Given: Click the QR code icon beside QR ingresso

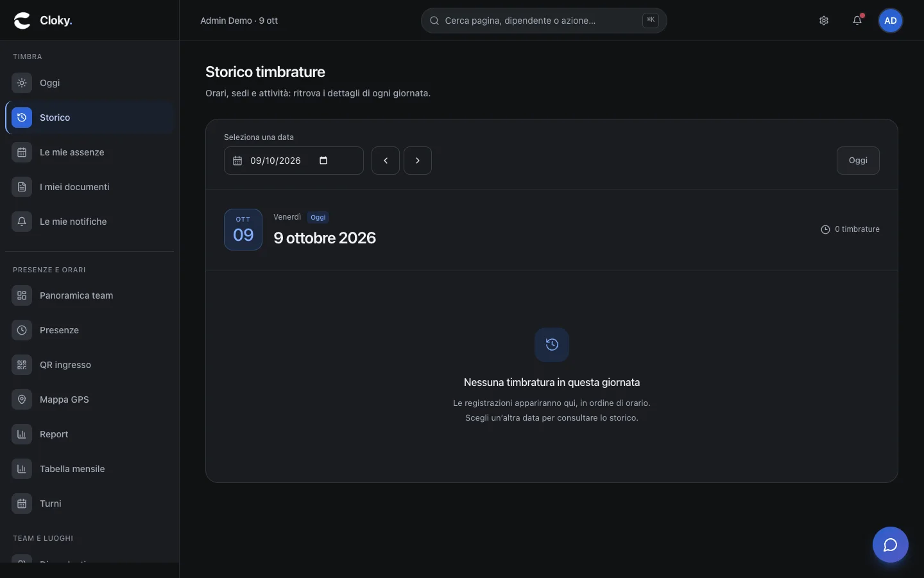Looking at the screenshot, I should 22,365.
